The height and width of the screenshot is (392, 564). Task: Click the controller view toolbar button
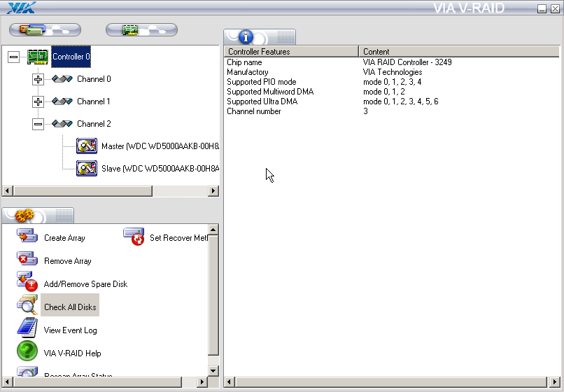coord(141,29)
